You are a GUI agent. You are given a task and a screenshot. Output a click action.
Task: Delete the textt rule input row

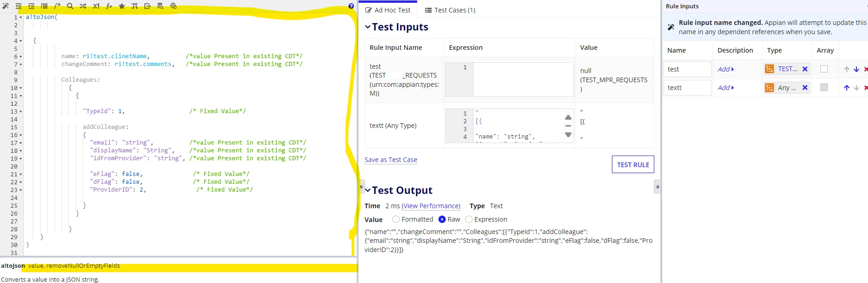[866, 88]
